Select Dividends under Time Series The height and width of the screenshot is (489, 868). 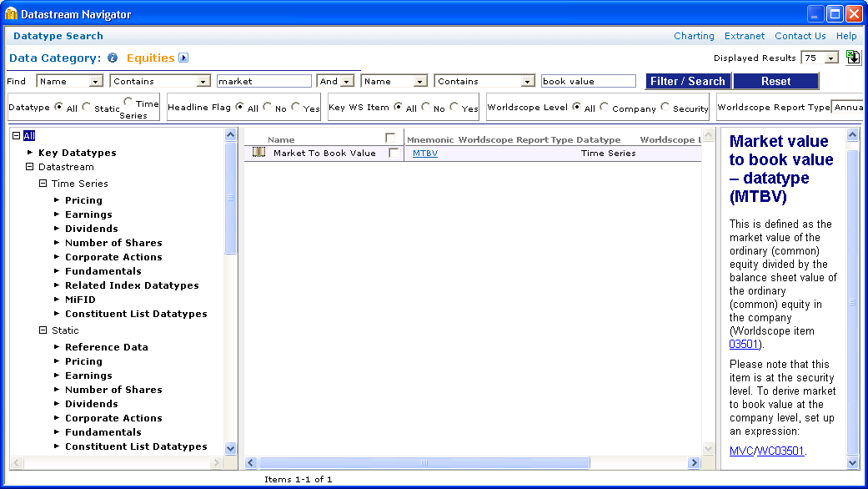point(92,229)
